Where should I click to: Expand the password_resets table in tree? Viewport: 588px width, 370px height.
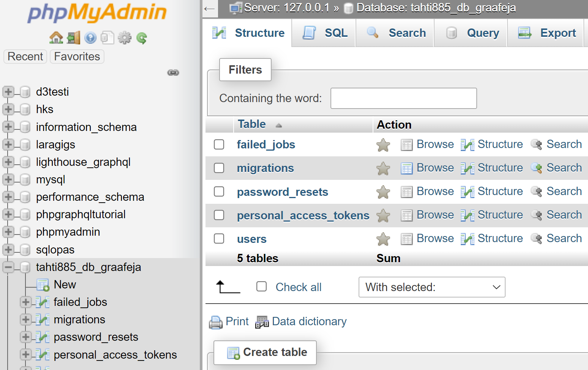pos(25,337)
